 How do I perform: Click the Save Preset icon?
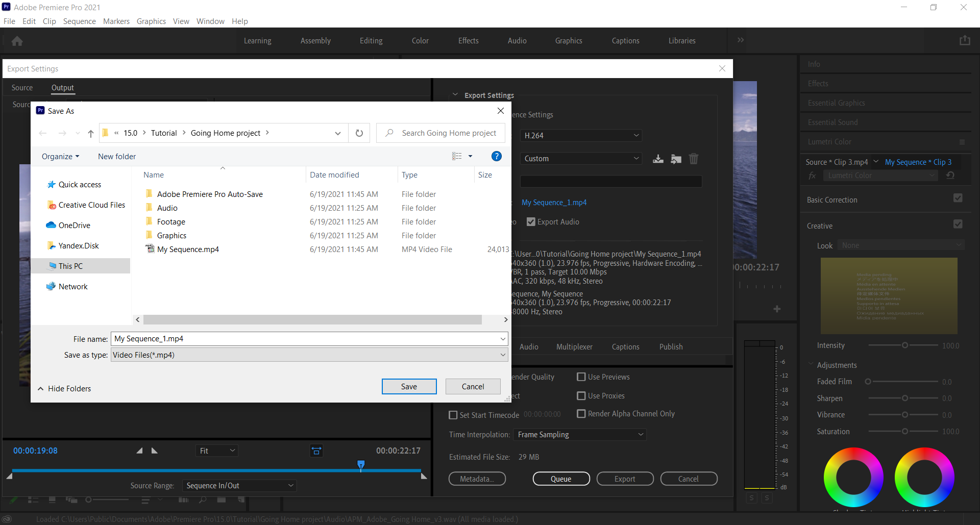[658, 159]
